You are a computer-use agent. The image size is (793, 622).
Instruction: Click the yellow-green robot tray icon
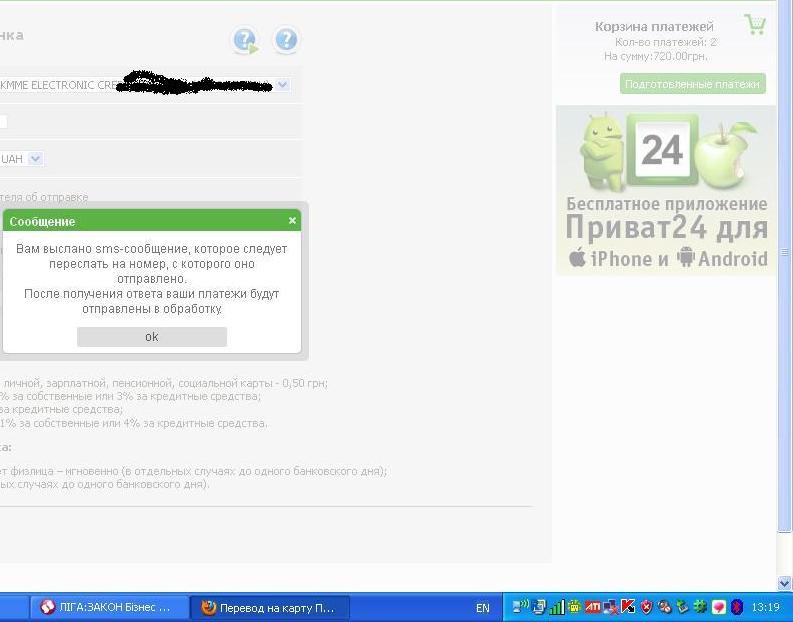575,607
